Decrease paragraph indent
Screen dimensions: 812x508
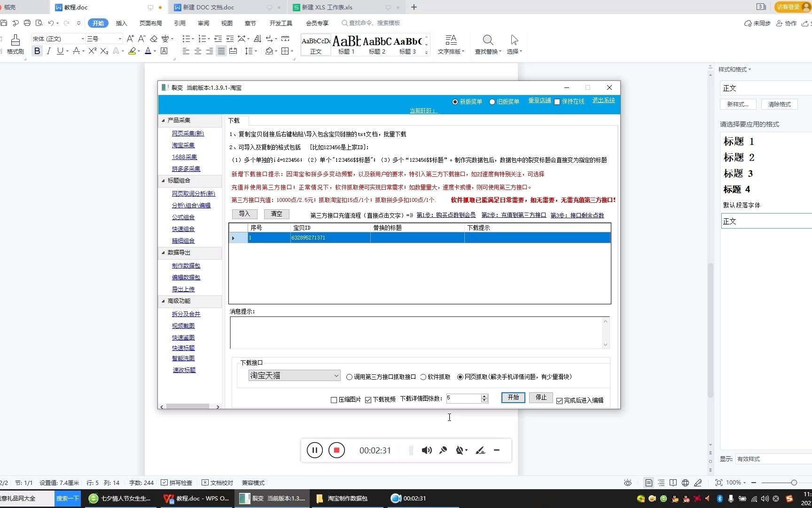218,39
